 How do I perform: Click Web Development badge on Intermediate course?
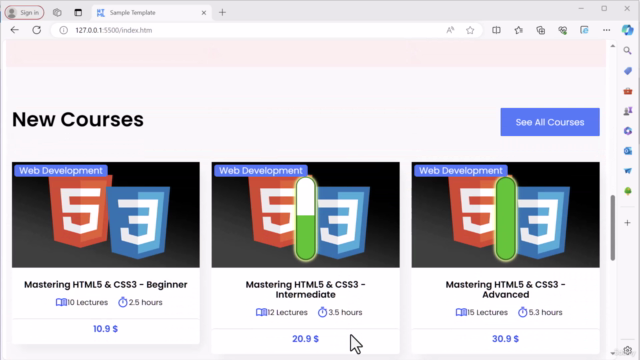point(261,171)
